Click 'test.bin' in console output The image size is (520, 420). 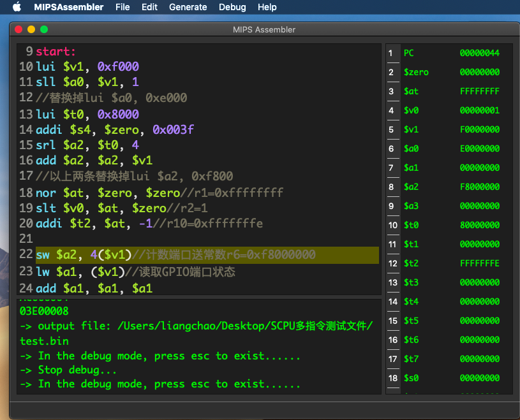coord(44,341)
